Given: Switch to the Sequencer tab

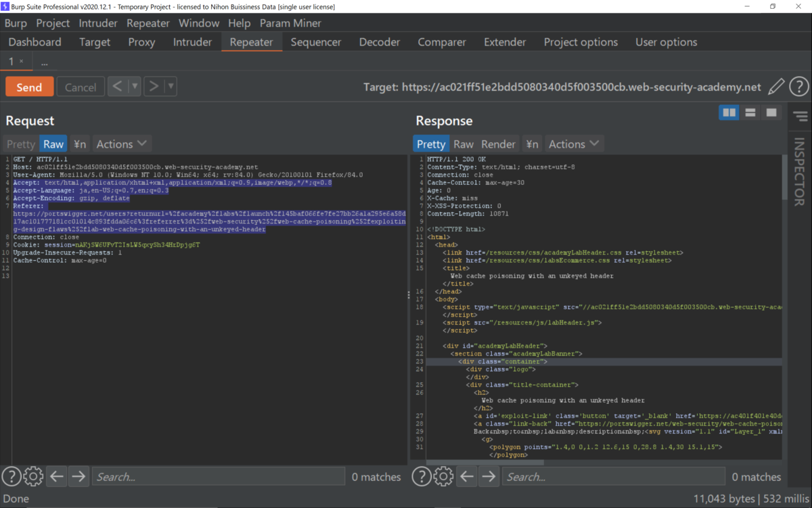Looking at the screenshot, I should pos(316,42).
